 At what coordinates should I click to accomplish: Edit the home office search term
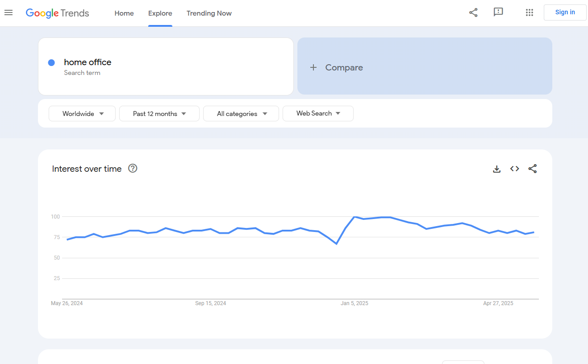[88, 62]
